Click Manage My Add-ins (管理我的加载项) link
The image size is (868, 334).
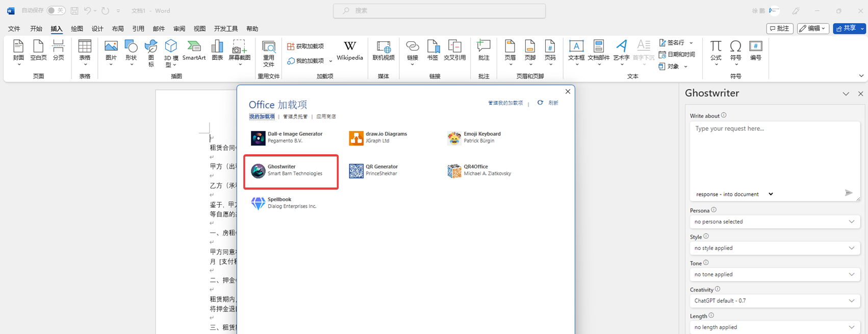tap(505, 103)
